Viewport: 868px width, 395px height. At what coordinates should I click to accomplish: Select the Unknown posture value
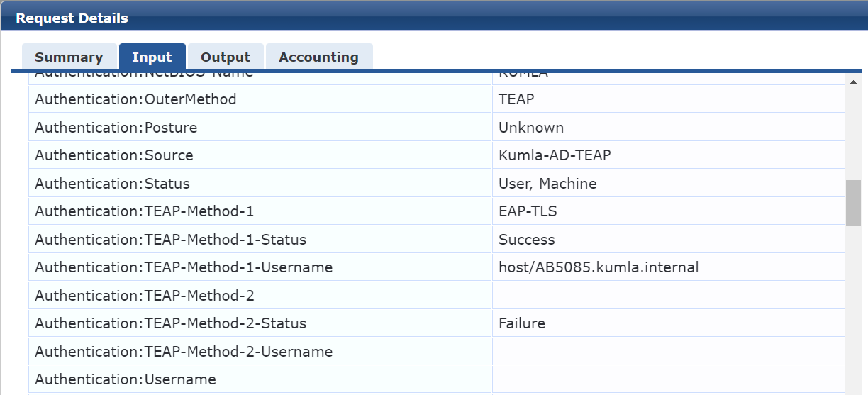[531, 128]
